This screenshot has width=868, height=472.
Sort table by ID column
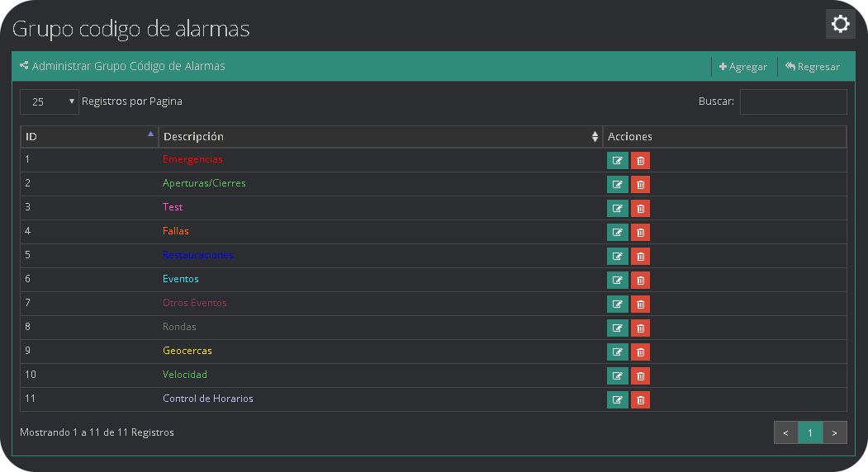click(88, 136)
